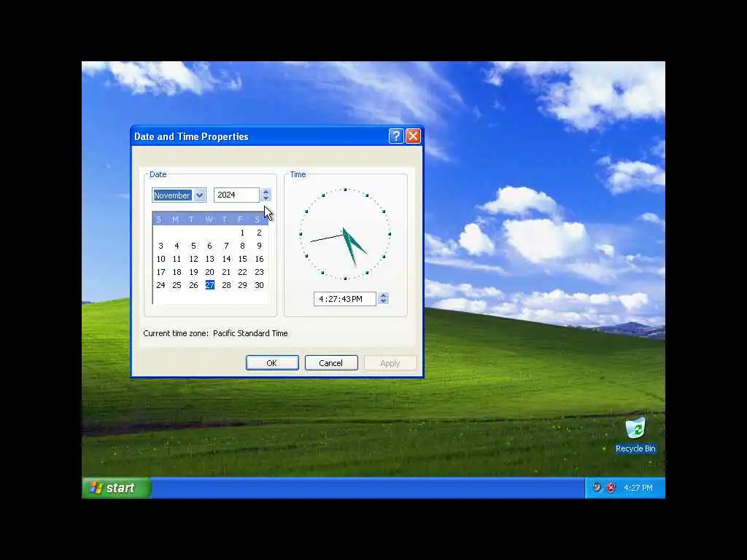Increase the time with up spinner
The height and width of the screenshot is (560, 747).
click(384, 296)
